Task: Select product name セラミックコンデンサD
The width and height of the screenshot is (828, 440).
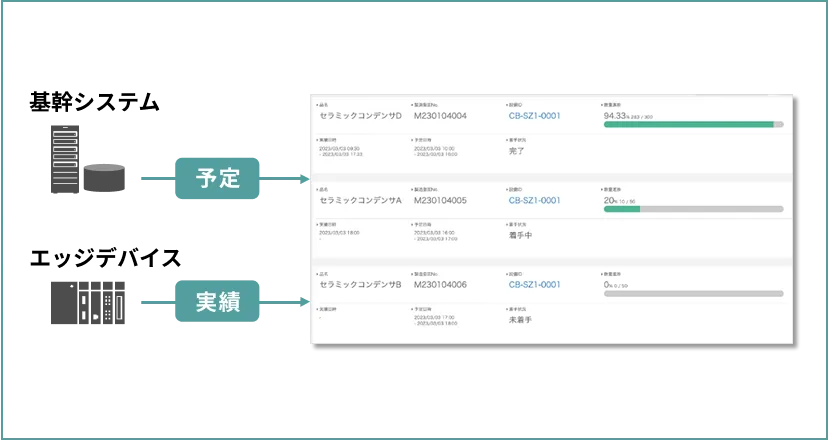Action: (361, 116)
